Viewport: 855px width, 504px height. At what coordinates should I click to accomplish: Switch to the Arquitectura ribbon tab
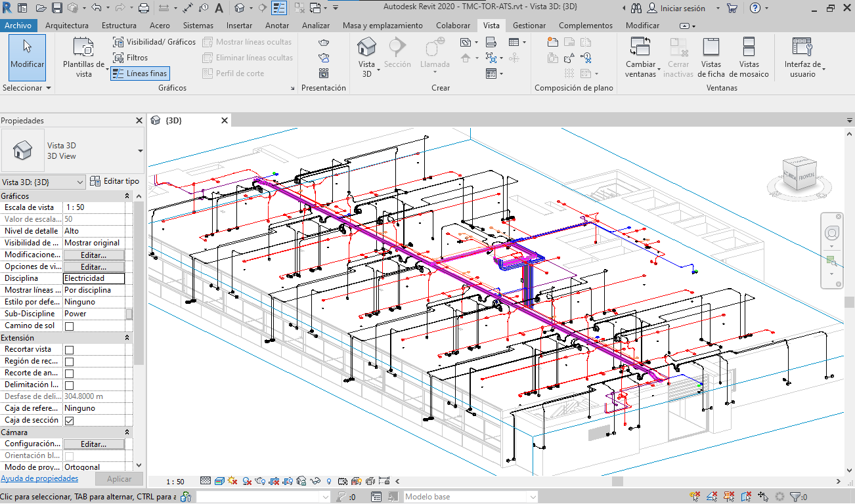(67, 26)
